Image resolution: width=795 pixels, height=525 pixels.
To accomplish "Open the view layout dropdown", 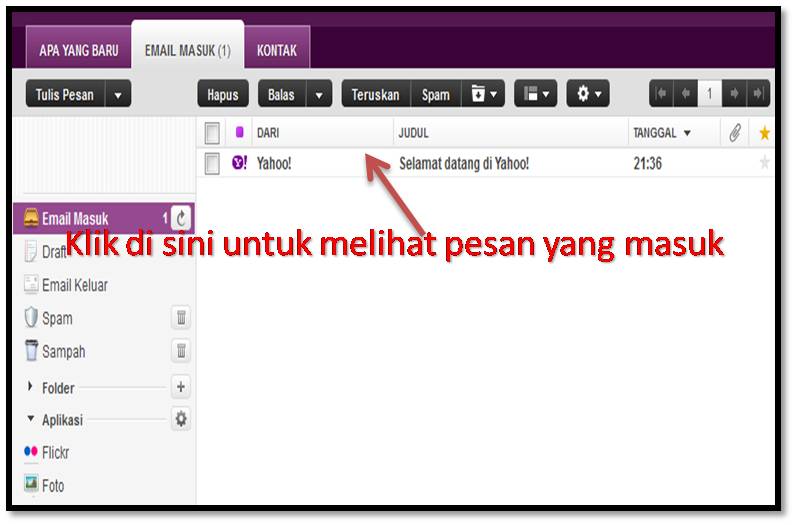I will tap(535, 94).
